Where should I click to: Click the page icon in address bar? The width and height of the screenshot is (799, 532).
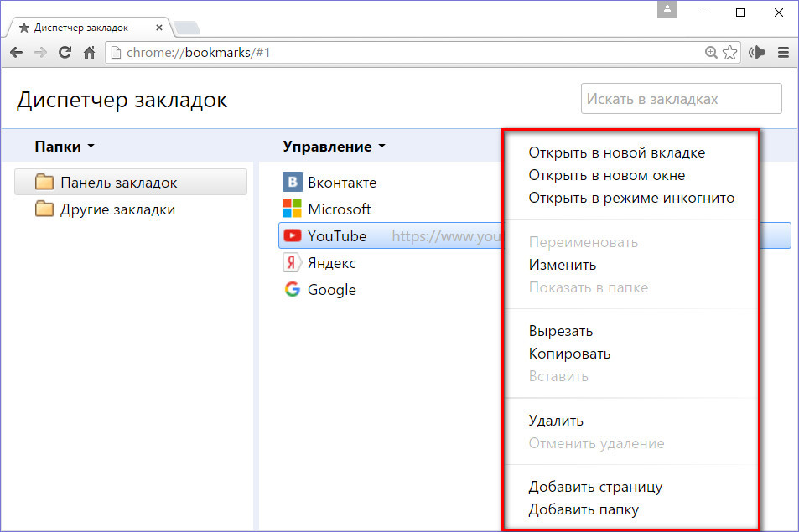(117, 53)
